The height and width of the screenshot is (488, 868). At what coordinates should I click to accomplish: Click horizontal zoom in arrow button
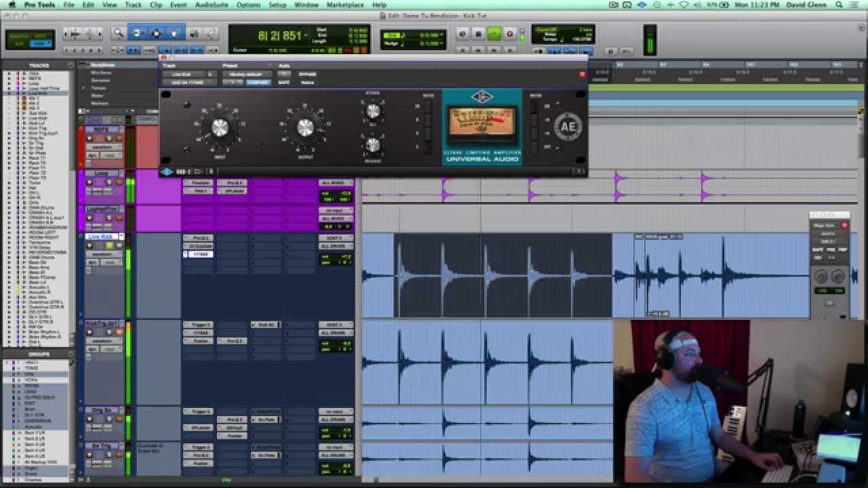100,34
